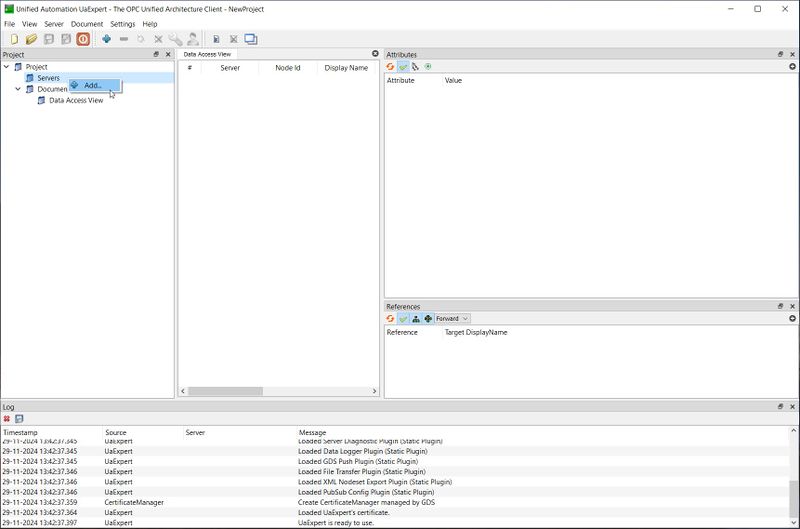The height and width of the screenshot is (529, 800).
Task: Clear the log with the red X icon
Action: tap(7, 419)
